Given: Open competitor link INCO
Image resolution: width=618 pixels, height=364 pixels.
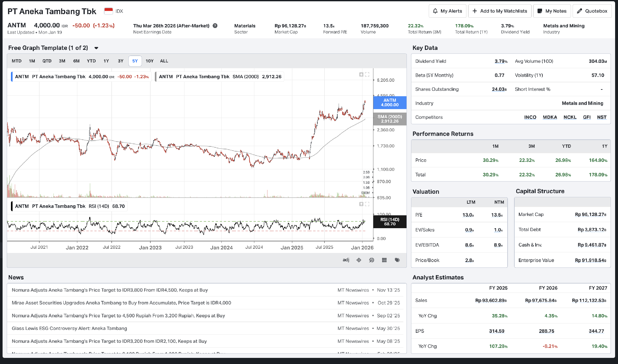Looking at the screenshot, I should click(530, 117).
